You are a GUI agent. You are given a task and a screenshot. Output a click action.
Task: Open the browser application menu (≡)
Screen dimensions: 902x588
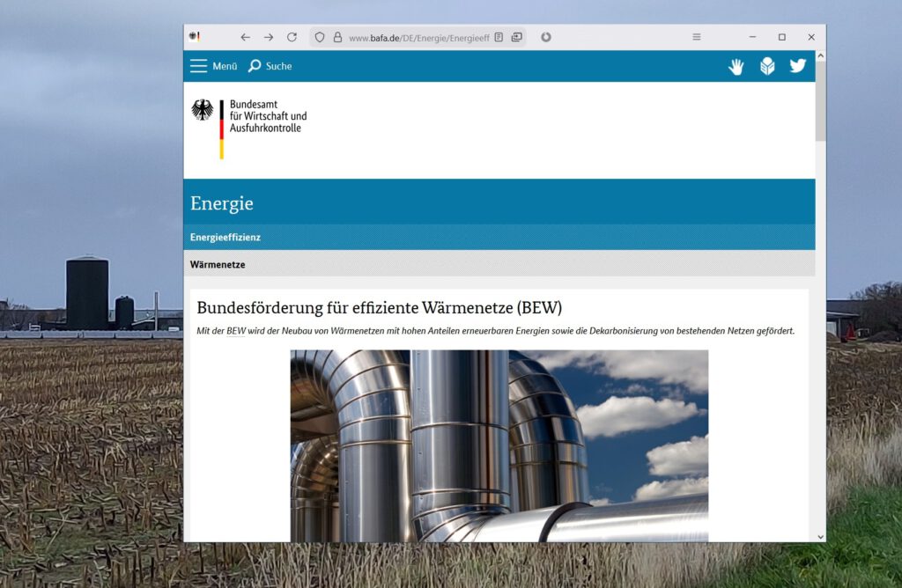tap(696, 37)
